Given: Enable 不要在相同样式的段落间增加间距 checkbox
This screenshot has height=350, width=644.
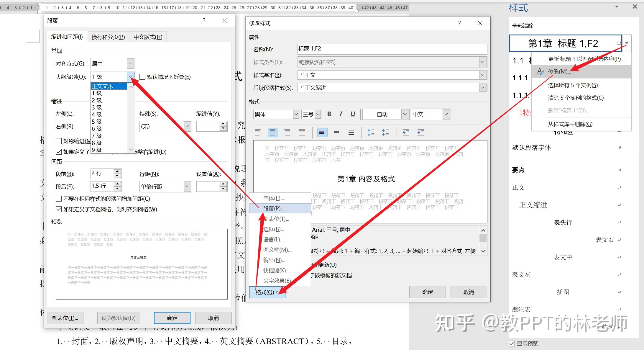Looking at the screenshot, I should pos(59,199).
